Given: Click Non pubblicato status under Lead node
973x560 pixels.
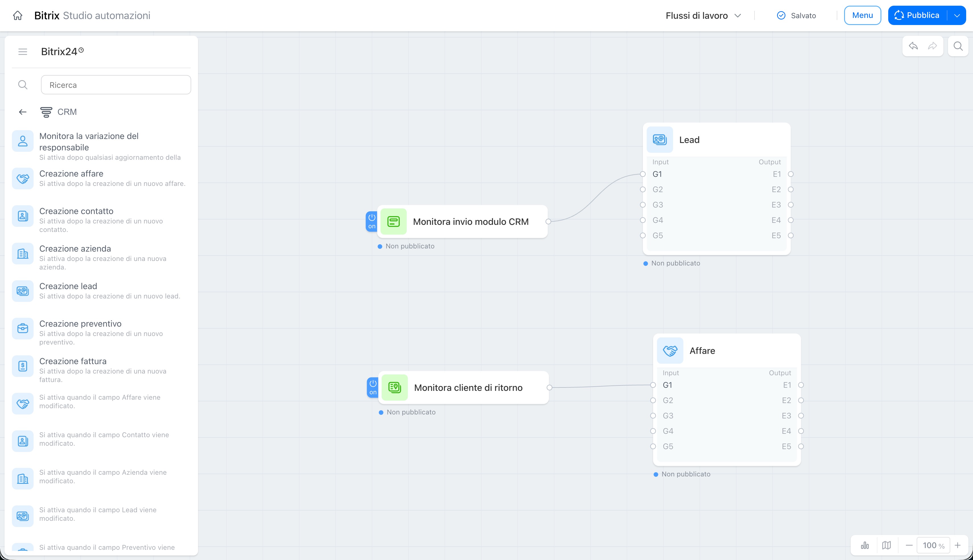Looking at the screenshot, I should (x=672, y=263).
